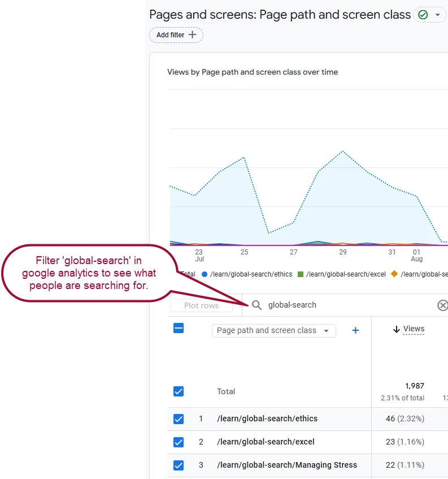
Task: Click the chart title Views by Page path
Action: pyautogui.click(x=253, y=72)
